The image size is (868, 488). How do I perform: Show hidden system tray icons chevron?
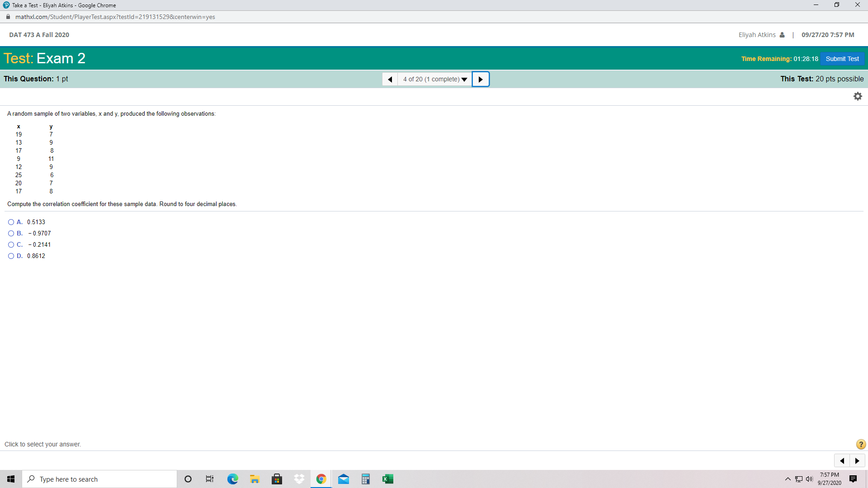tap(788, 479)
